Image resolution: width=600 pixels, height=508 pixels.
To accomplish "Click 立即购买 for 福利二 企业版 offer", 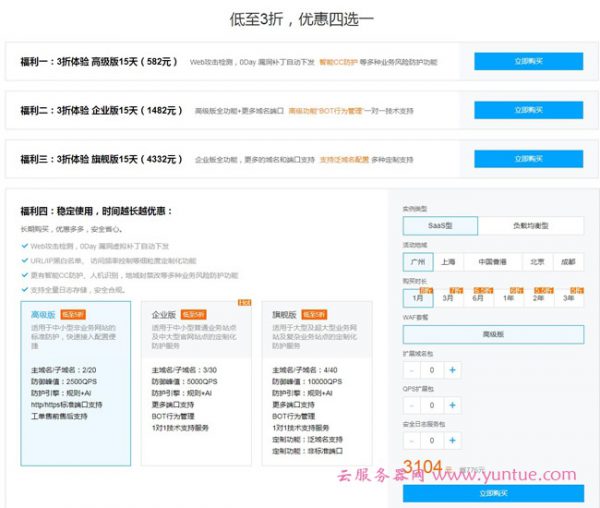I will click(x=528, y=109).
